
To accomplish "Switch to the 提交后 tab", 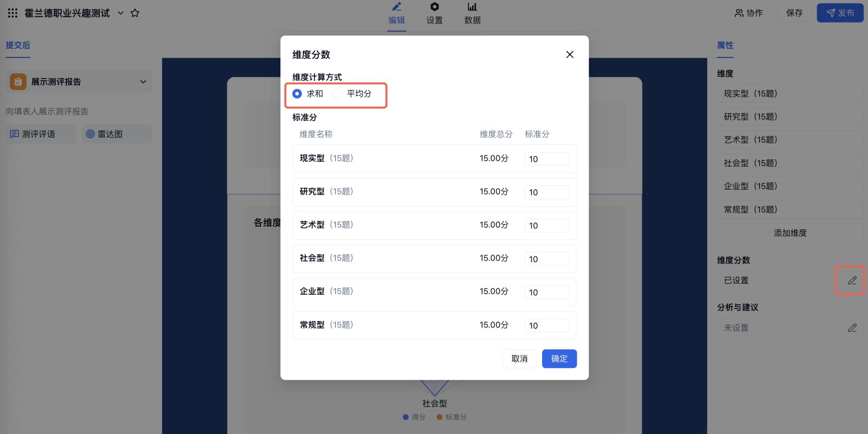I will point(18,45).
